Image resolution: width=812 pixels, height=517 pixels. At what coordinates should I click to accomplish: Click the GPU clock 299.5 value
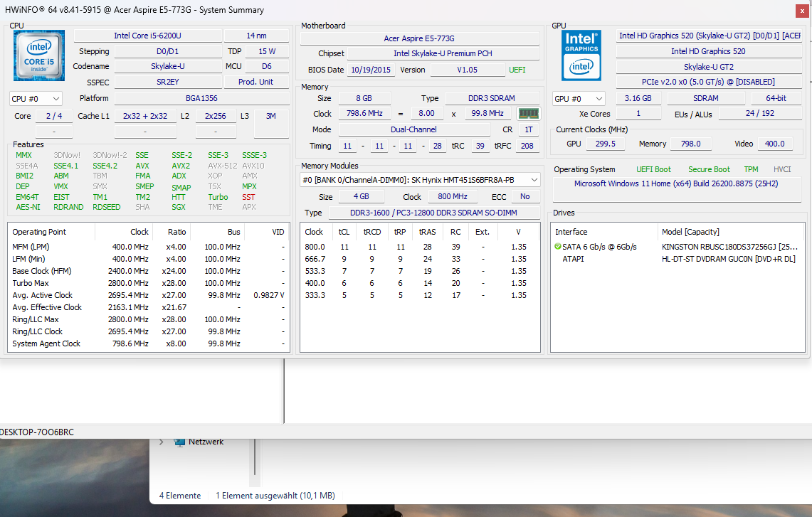[x=606, y=144]
